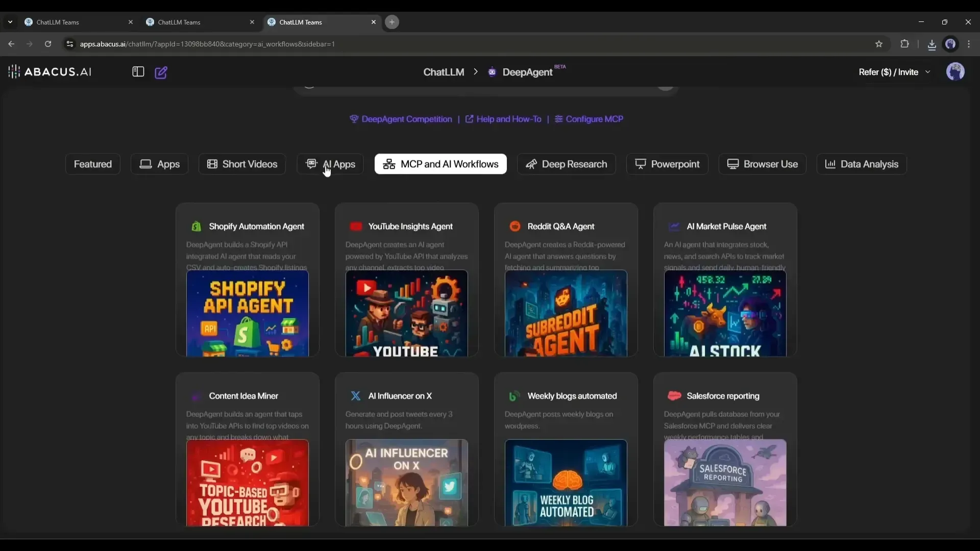Open the AI Influencer on X thumbnail
This screenshot has height=551, width=980.
click(x=407, y=483)
